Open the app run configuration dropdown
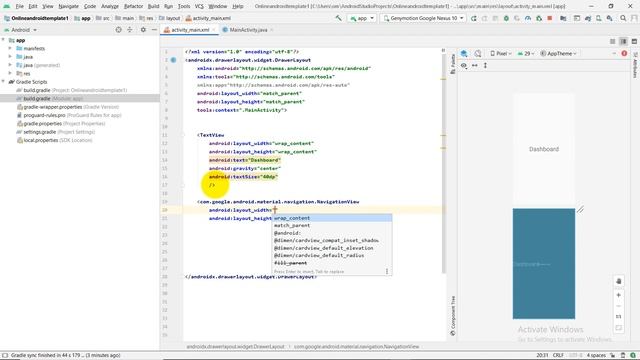This screenshot has width=640, height=360. [x=362, y=18]
